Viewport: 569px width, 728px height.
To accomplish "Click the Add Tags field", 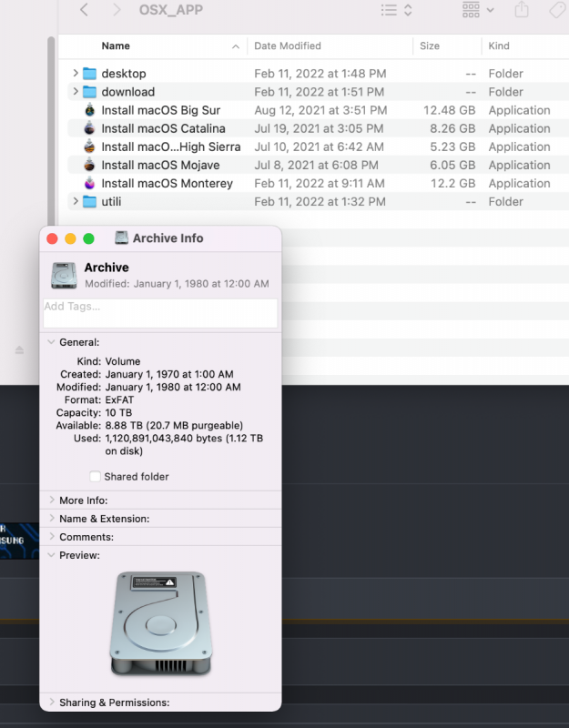I will (160, 313).
